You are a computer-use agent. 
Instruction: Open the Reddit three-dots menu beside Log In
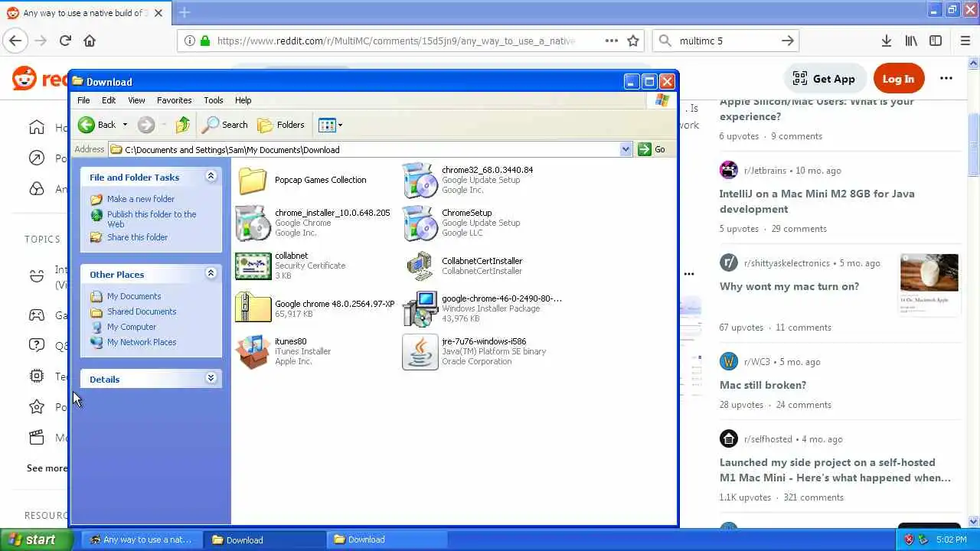point(946,78)
